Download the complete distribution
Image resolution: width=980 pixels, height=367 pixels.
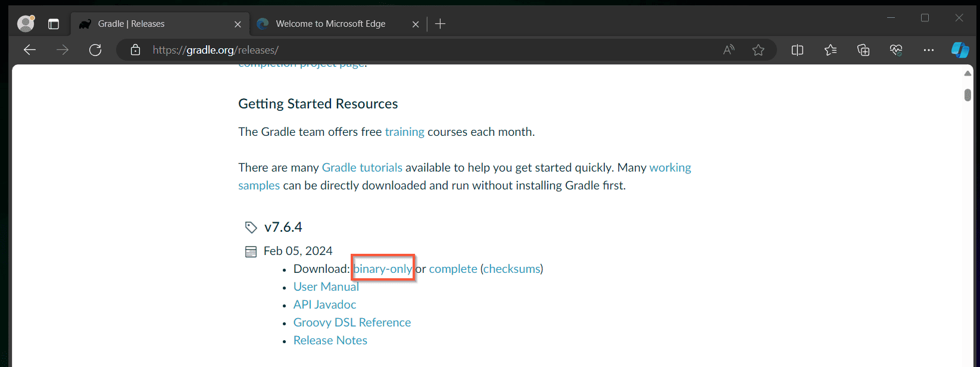453,269
